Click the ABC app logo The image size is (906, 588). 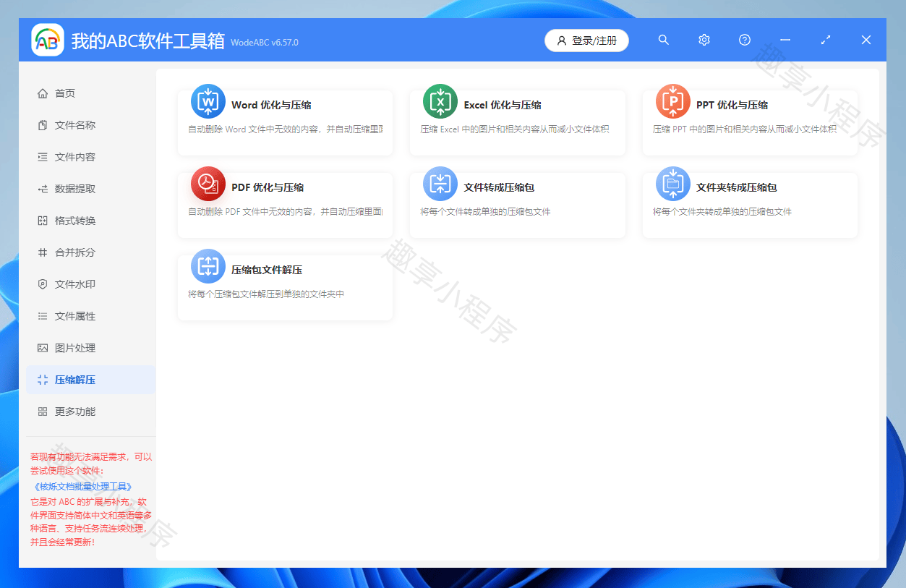click(48, 40)
